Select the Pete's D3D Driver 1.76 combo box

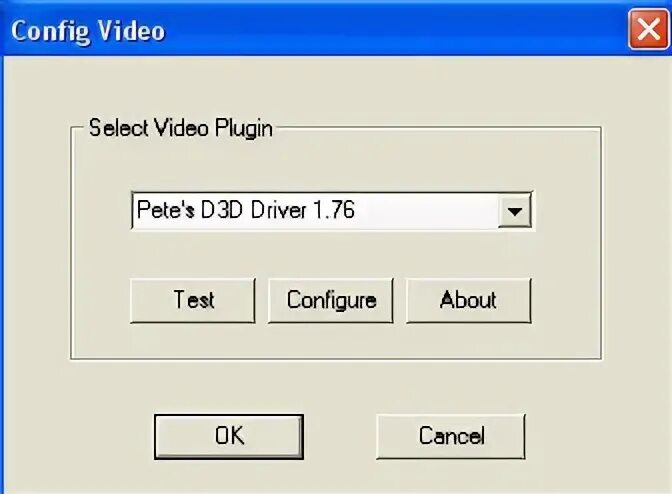coord(332,211)
